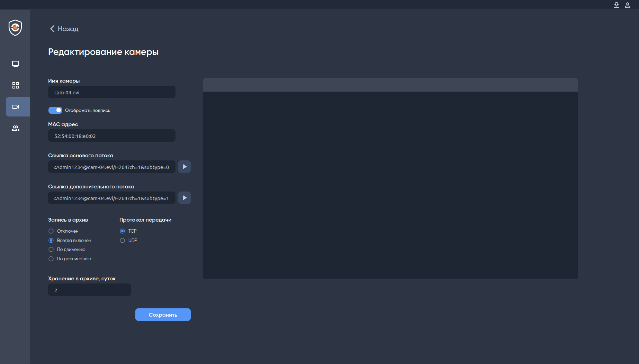Open the user profile icon
Screen dimensions: 639x364
pos(628,5)
